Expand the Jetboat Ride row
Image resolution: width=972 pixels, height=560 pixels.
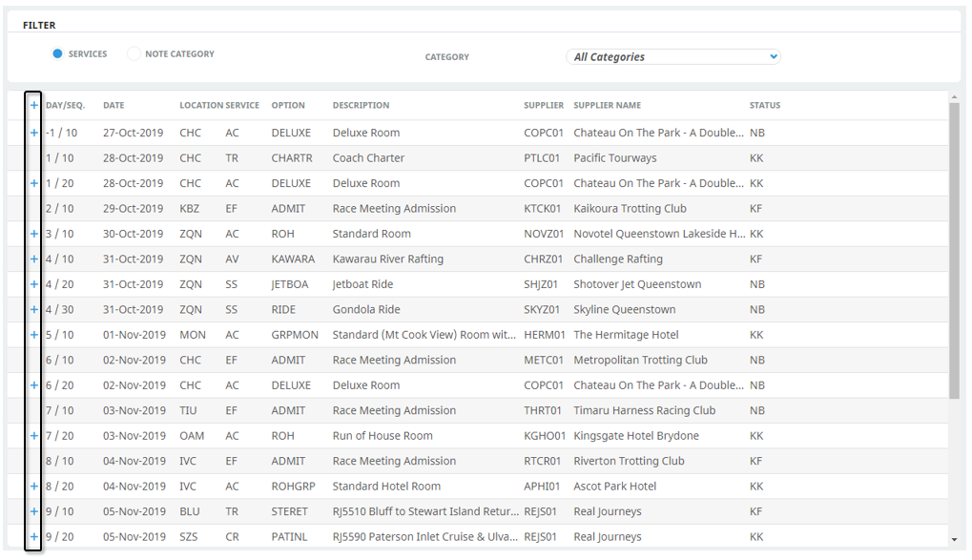pos(34,284)
